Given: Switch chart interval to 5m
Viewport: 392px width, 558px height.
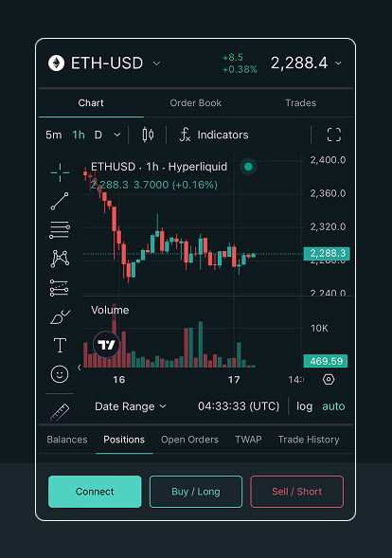Looking at the screenshot, I should [54, 135].
